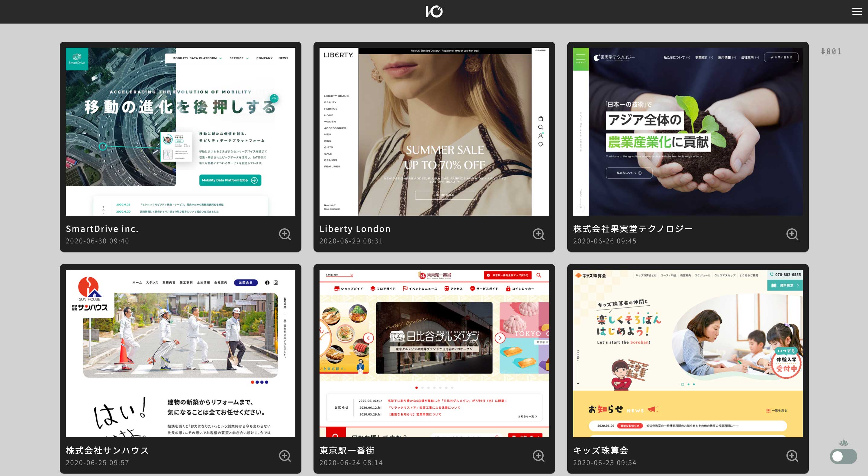The width and height of the screenshot is (868, 476).
Task: Click the #001 page number label
Action: click(x=831, y=52)
